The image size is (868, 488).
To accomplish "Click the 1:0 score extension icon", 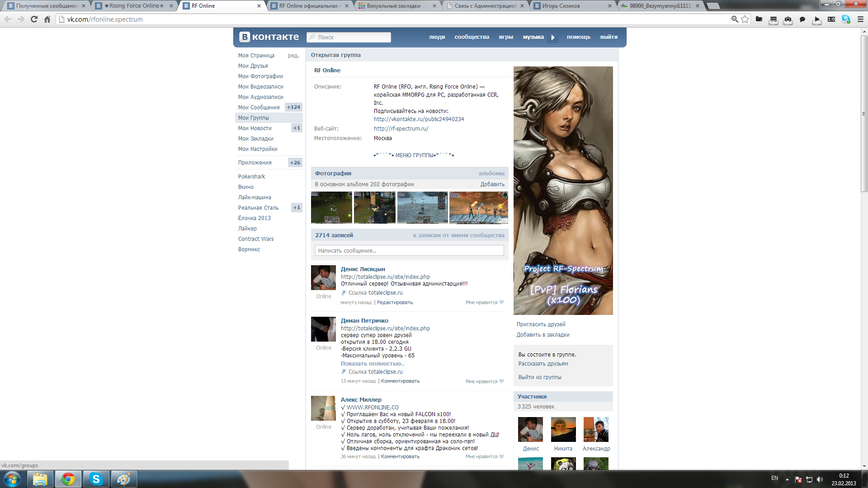I will 831,19.
